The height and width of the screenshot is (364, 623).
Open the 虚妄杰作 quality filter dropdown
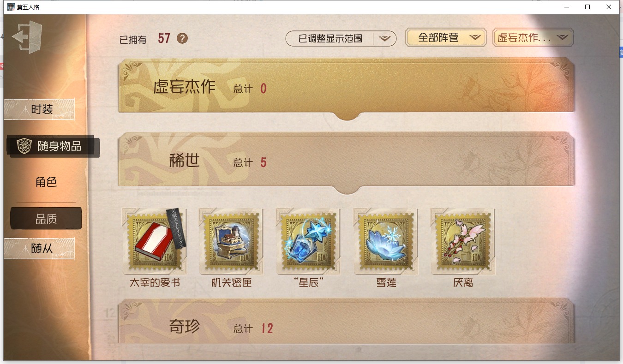click(533, 38)
